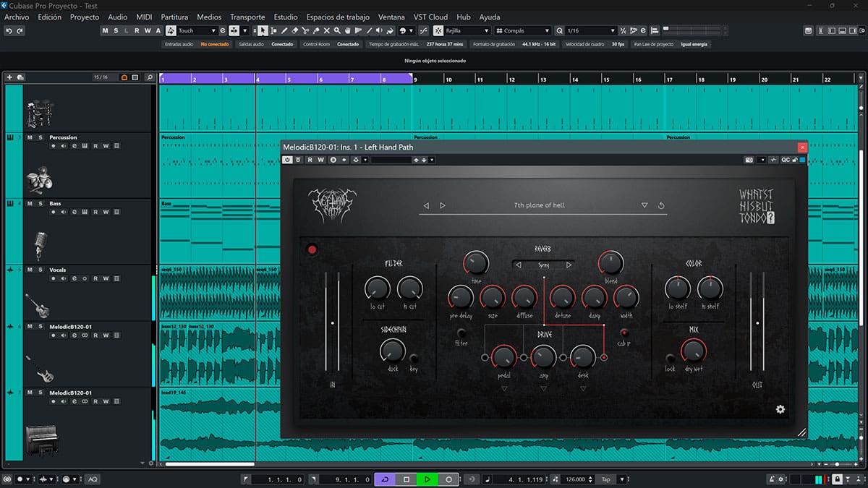
Task: Click the W write automation button in plugin header
Action: [320, 160]
